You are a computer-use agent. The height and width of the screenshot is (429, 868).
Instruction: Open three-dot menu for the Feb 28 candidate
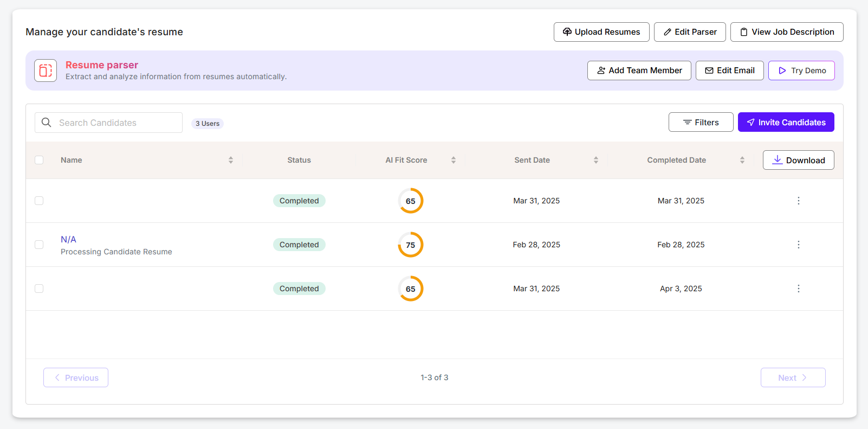(x=798, y=245)
